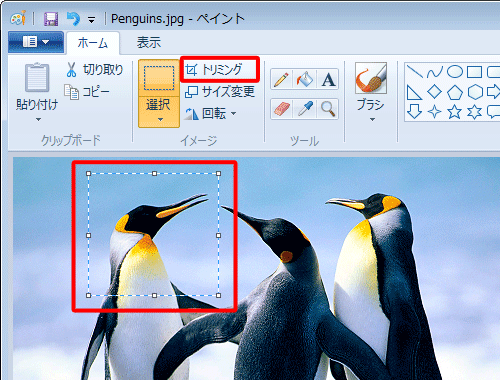Click the selection's bottom-middle handle
Image resolution: width=500 pixels, height=380 pixels.
[154, 295]
